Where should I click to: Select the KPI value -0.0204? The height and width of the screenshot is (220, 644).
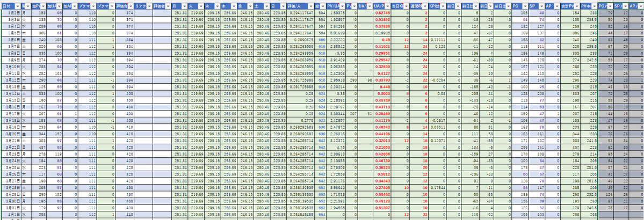[437, 80]
